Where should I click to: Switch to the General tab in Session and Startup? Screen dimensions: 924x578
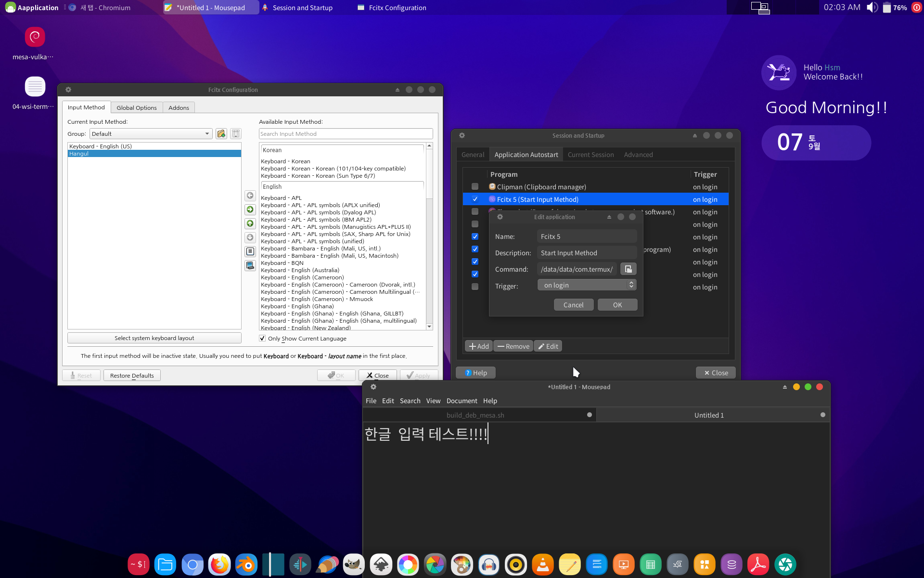pyautogui.click(x=473, y=155)
